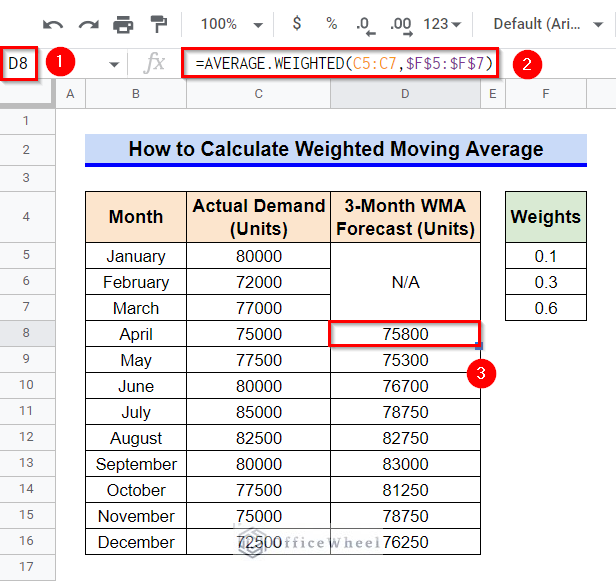Select row 12 header
Image resolution: width=616 pixels, height=581 pixels.
26,437
